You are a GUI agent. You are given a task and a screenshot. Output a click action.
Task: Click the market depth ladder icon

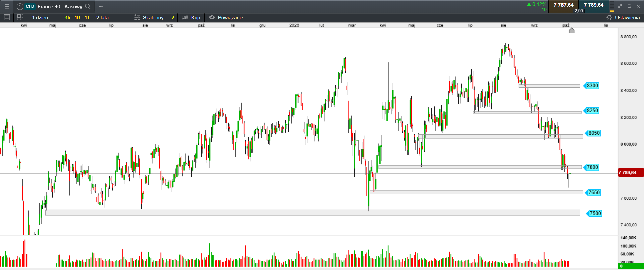(x=612, y=6)
